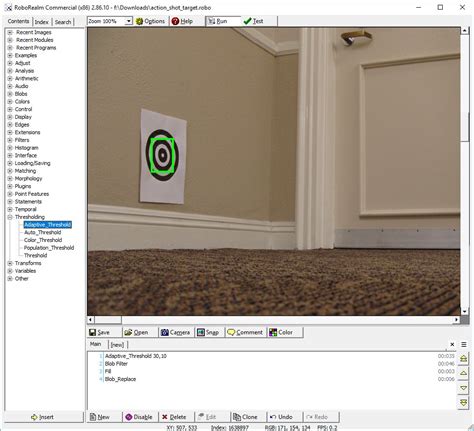Click the Test checkmark button

(259, 21)
